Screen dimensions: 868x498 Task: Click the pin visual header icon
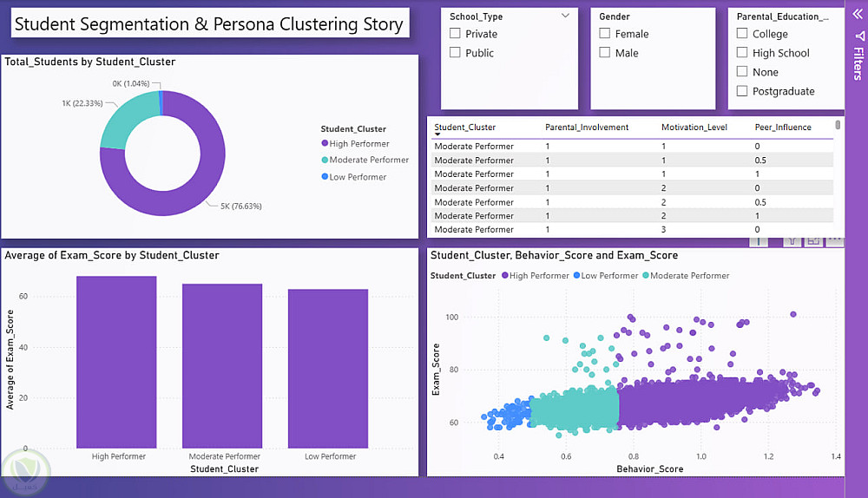tap(759, 240)
